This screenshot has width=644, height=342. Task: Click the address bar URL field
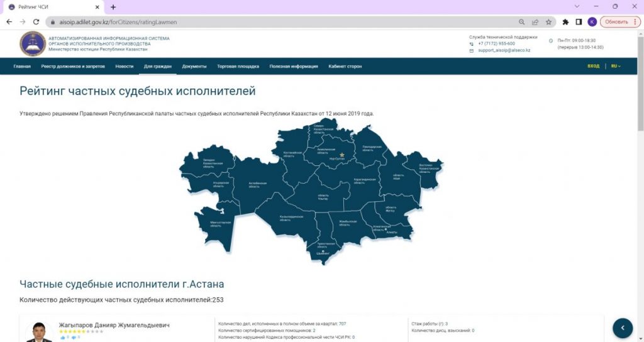click(x=284, y=22)
